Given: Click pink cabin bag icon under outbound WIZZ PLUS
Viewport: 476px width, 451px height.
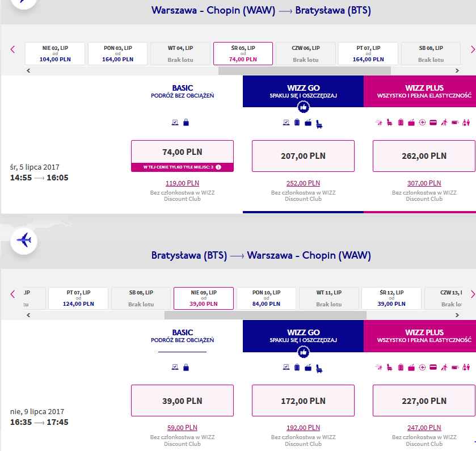Looking at the screenshot, I should (411, 123).
